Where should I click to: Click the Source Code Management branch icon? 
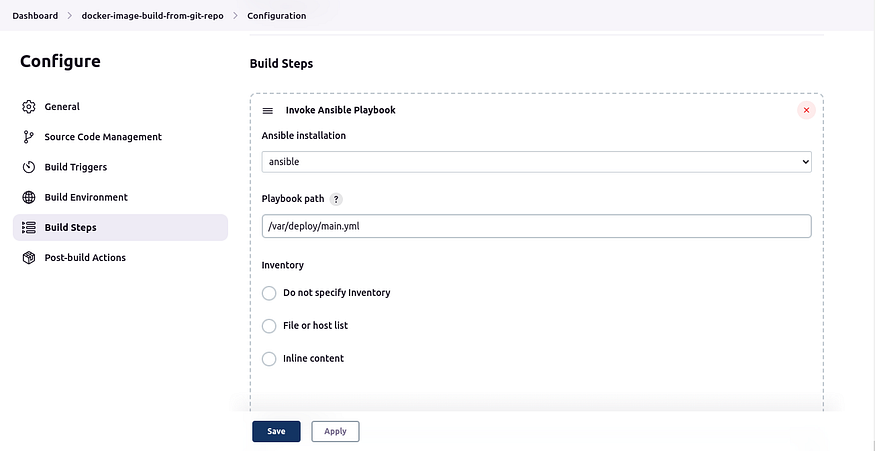point(29,137)
